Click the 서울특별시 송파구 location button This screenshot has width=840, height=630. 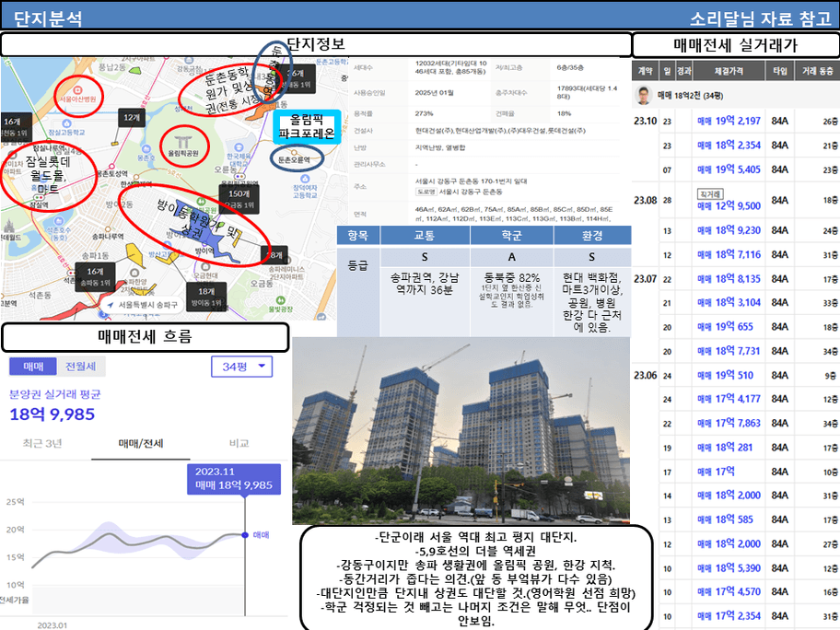142,304
